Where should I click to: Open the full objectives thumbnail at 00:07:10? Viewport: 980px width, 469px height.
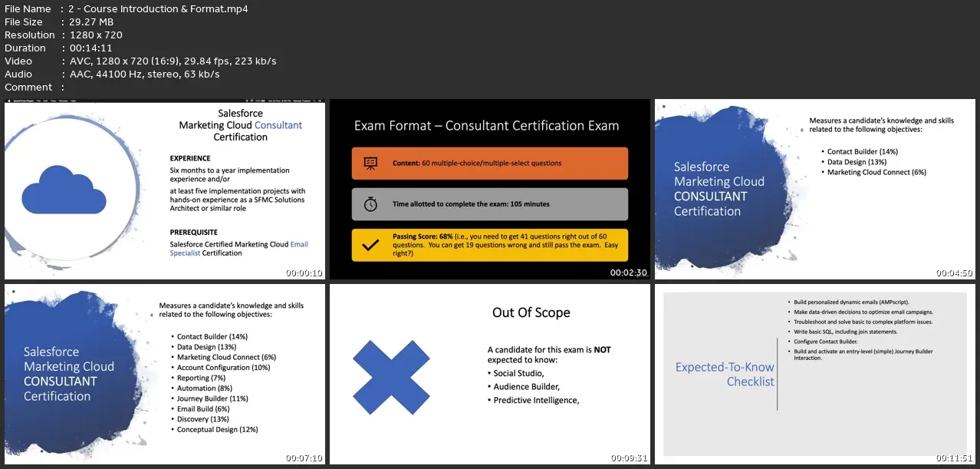coord(165,374)
